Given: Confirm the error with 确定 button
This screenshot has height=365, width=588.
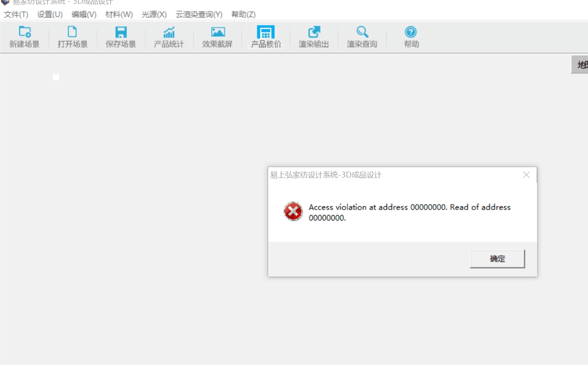Looking at the screenshot, I should tap(497, 259).
